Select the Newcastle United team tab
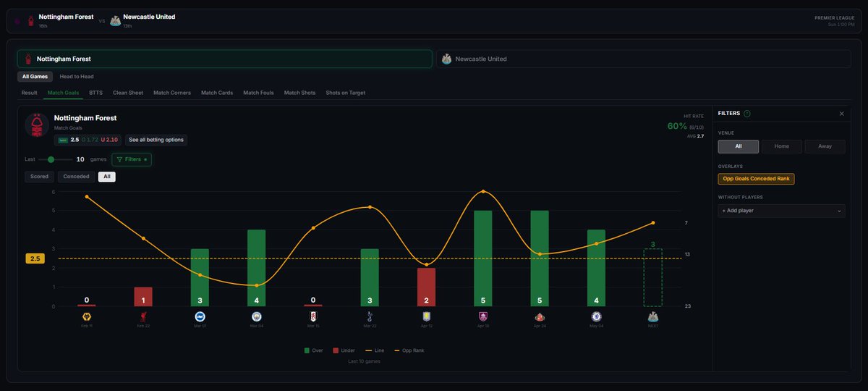 coord(644,59)
